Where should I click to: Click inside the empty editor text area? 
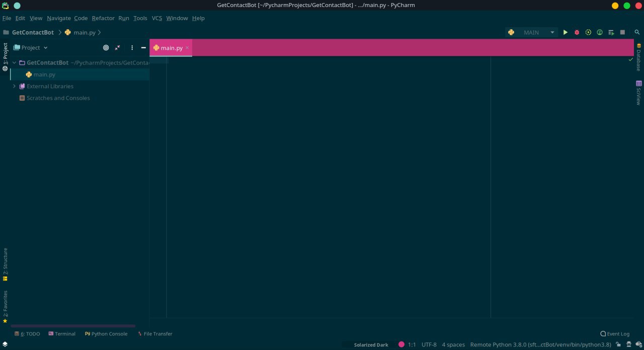(x=328, y=186)
